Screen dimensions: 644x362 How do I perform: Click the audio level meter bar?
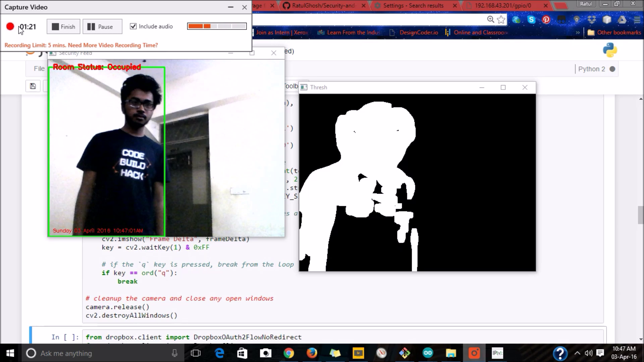(x=217, y=26)
